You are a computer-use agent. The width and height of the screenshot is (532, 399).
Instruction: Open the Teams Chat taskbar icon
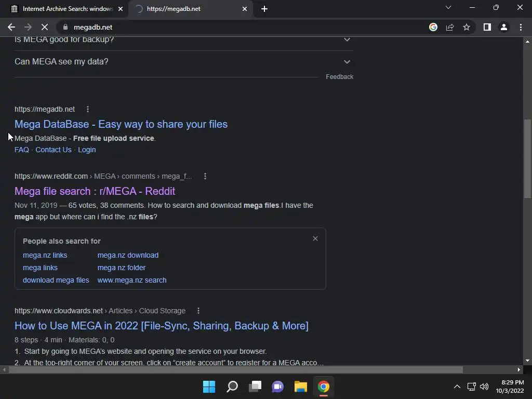click(277, 387)
